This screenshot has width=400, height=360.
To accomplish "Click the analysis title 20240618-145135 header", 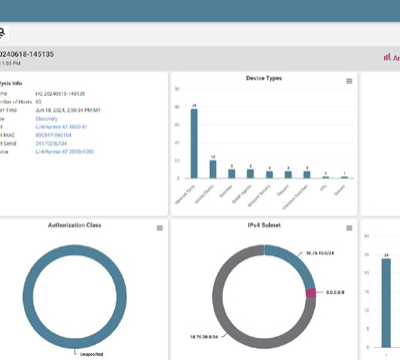I will coord(27,54).
